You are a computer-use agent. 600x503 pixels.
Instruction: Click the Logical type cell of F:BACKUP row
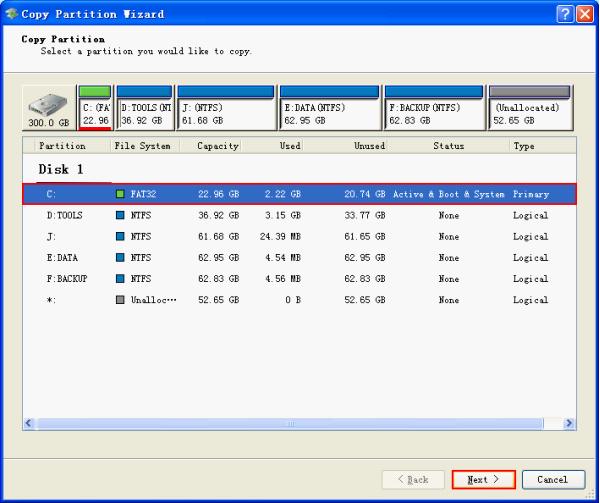point(530,279)
